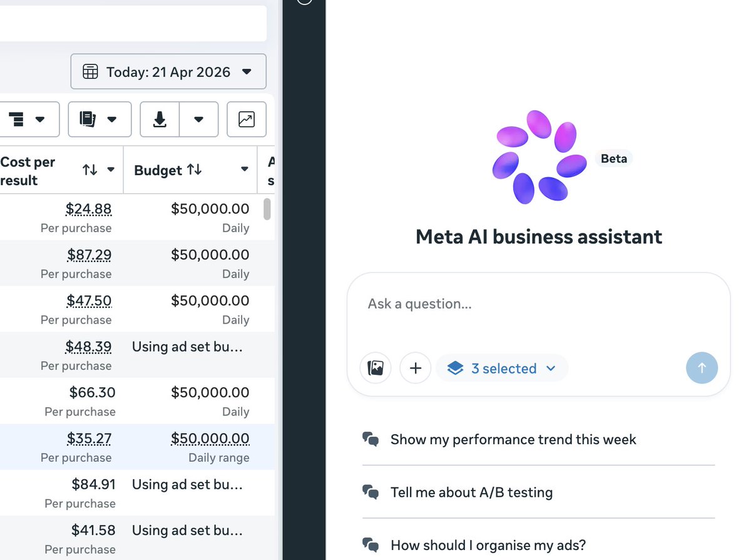Click the calendar icon in date selector
The image size is (751, 560).
pyautogui.click(x=90, y=72)
